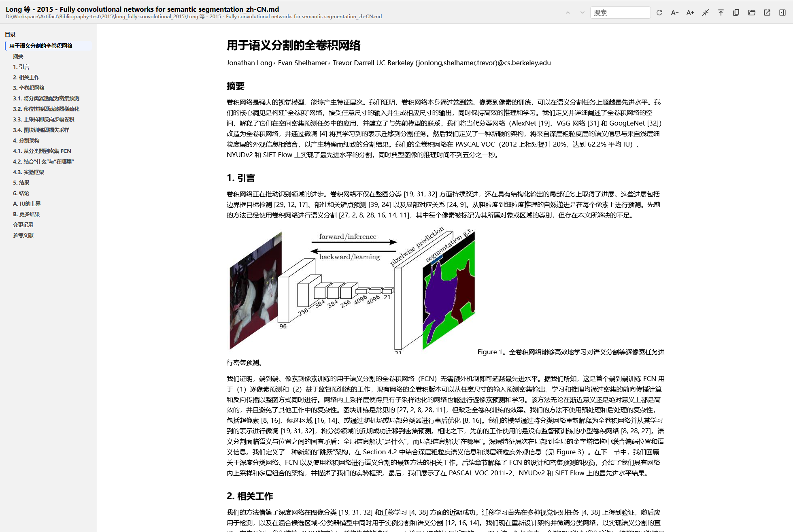Click the 目录 sidebar header
Viewport: 793px width, 532px height.
(x=10, y=34)
